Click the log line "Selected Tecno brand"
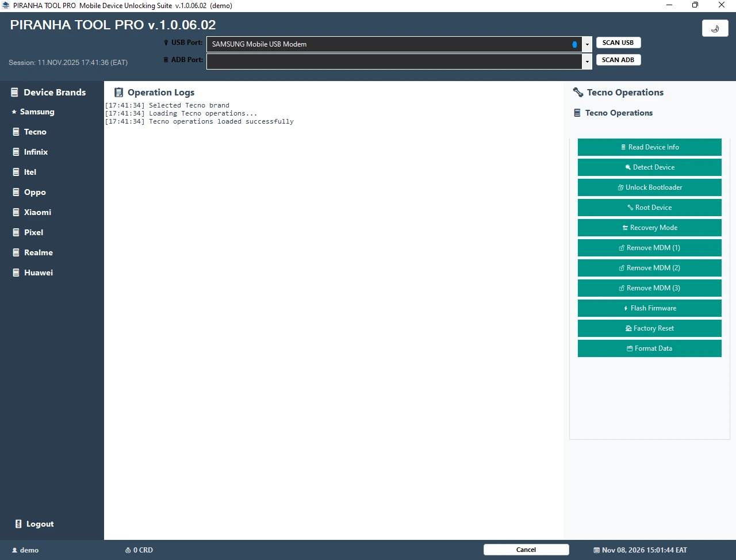736x560 pixels. click(167, 105)
